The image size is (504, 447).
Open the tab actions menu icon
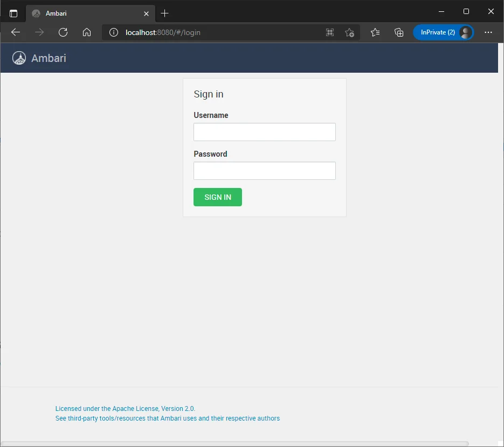[13, 13]
